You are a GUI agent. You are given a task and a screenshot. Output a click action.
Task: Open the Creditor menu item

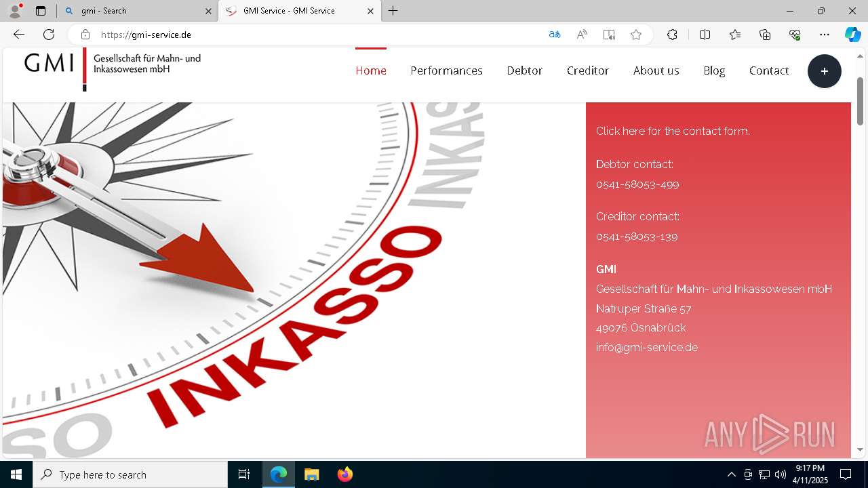point(588,70)
